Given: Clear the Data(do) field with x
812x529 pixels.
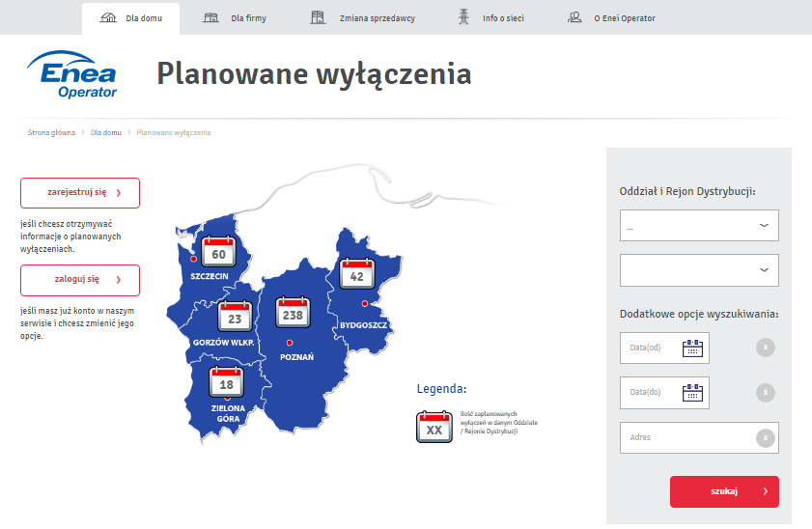Looking at the screenshot, I should pyautogui.click(x=766, y=392).
